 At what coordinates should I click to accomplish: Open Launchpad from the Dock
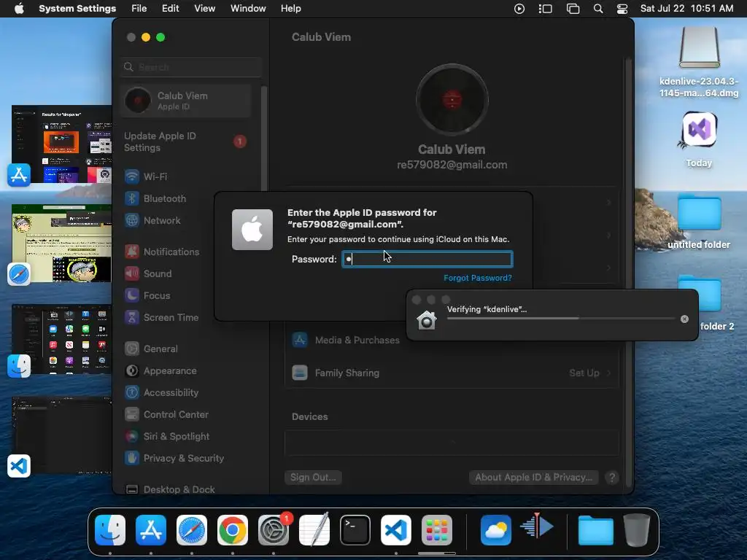pyautogui.click(x=437, y=530)
